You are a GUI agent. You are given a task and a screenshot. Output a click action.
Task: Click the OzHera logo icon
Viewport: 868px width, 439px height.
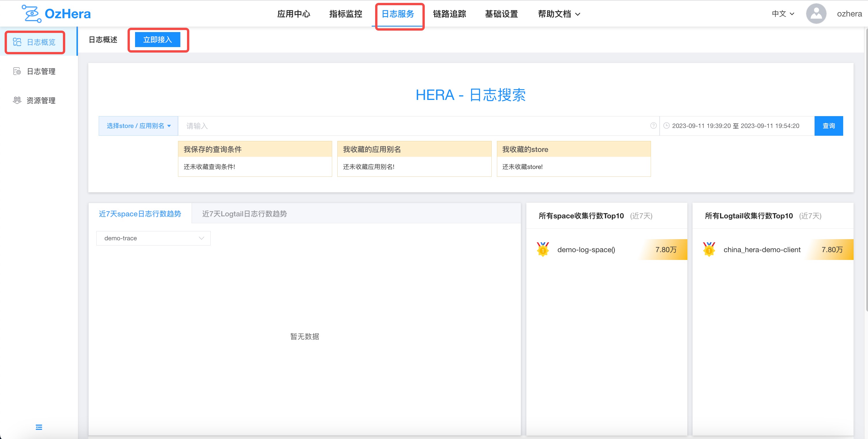point(32,14)
